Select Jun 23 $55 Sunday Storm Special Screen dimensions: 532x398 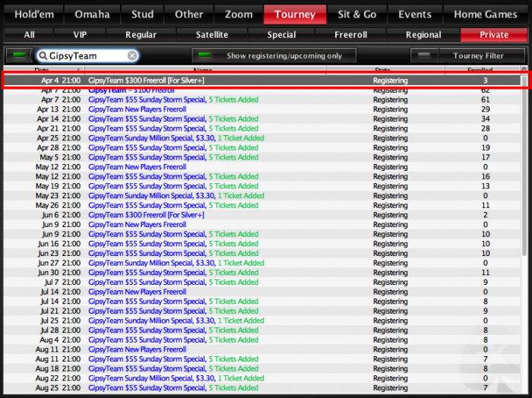(262, 253)
